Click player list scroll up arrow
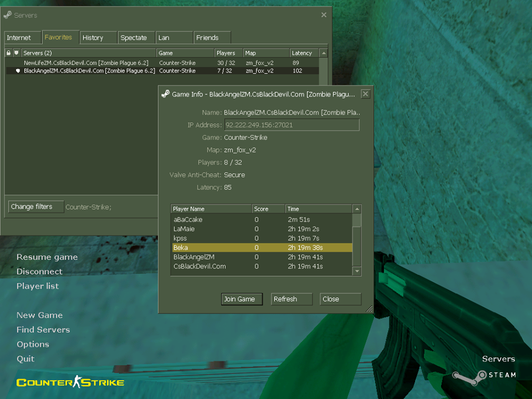The width and height of the screenshot is (532, 399). click(x=357, y=209)
